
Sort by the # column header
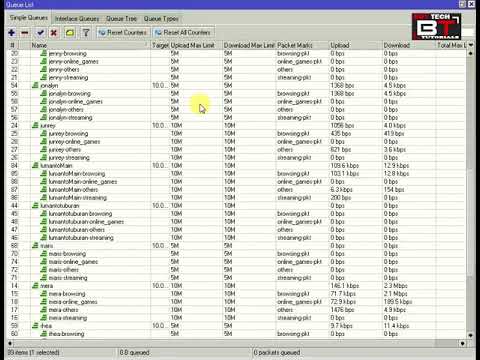pyautogui.click(x=13, y=45)
